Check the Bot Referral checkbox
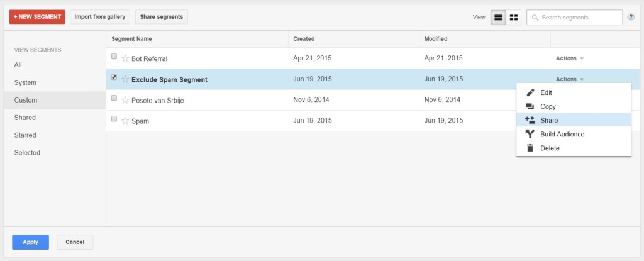The width and height of the screenshot is (644, 261). click(114, 57)
